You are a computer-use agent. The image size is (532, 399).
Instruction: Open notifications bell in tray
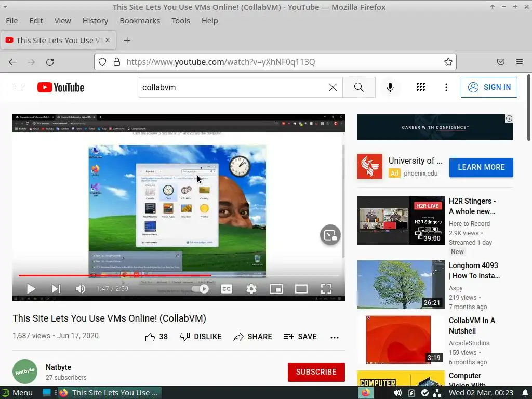point(525,393)
